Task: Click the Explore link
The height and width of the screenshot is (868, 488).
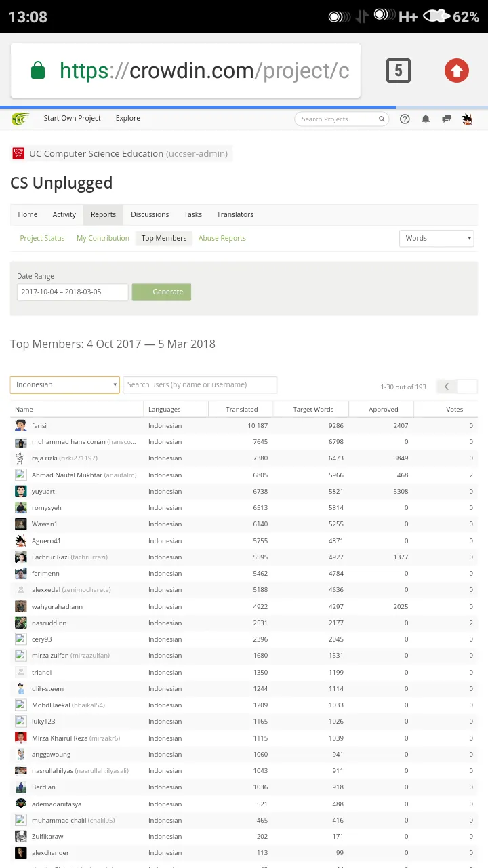Action: coord(128,118)
